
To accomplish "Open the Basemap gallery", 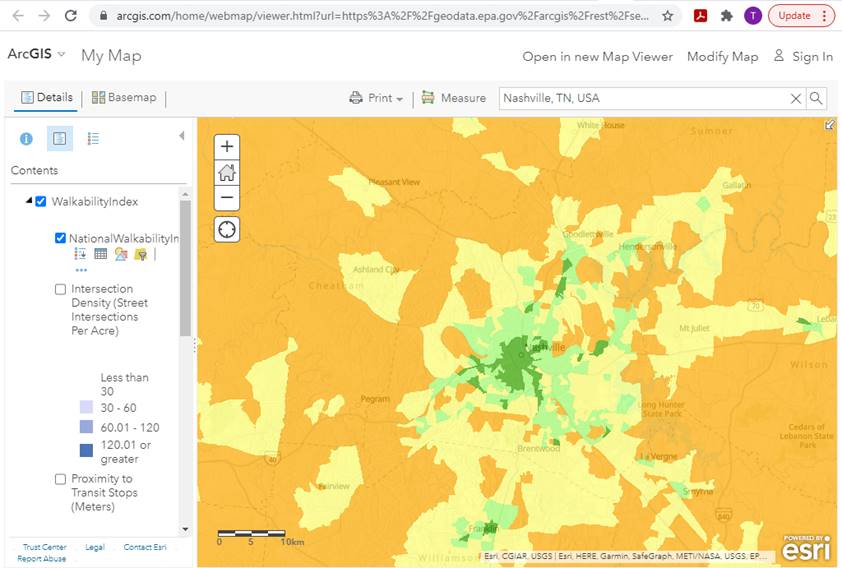I will 124,97.
